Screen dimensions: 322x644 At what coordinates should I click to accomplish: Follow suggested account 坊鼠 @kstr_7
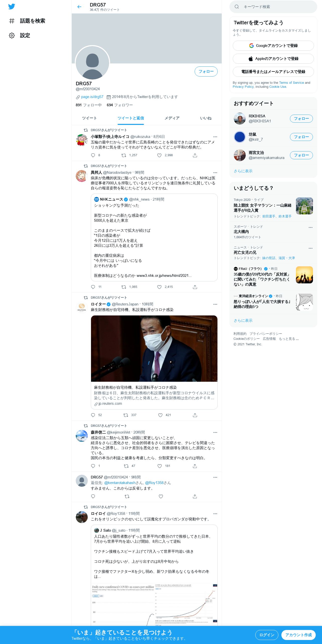click(301, 137)
